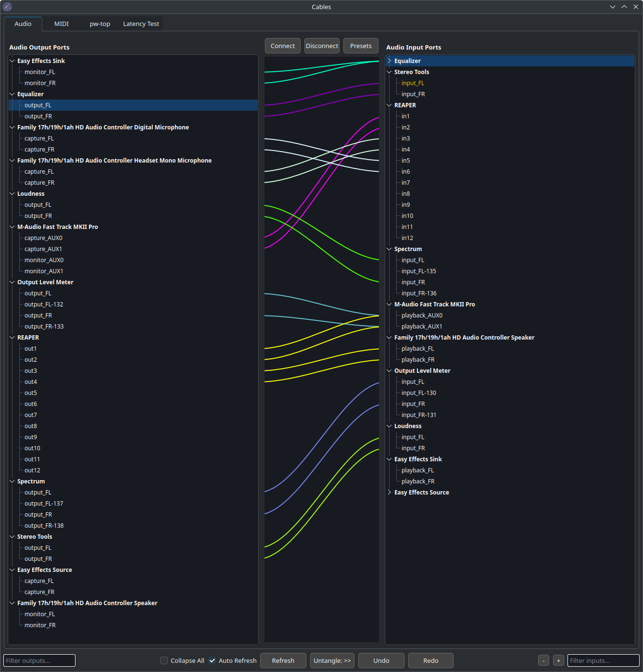Switch to the MIDI tab
Image resolution: width=643 pixels, height=672 pixels.
[x=62, y=24]
